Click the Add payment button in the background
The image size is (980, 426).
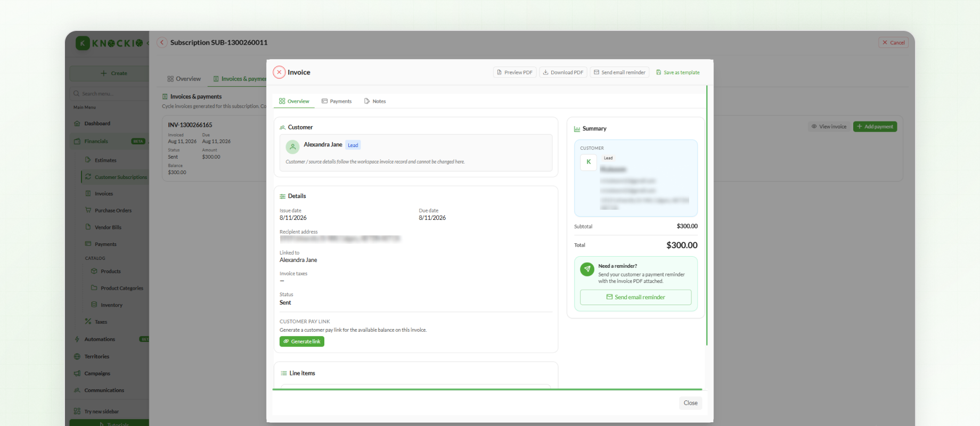[875, 127]
